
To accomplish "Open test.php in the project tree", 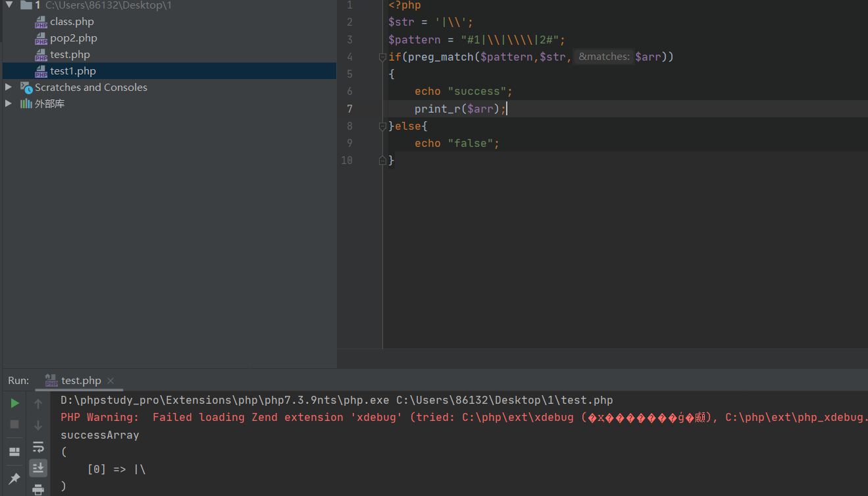I will click(70, 55).
